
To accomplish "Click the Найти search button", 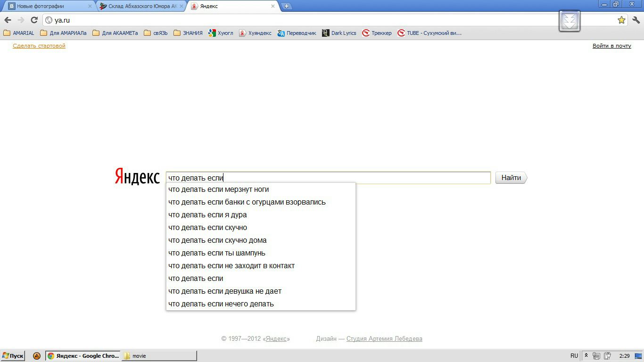I will [511, 178].
